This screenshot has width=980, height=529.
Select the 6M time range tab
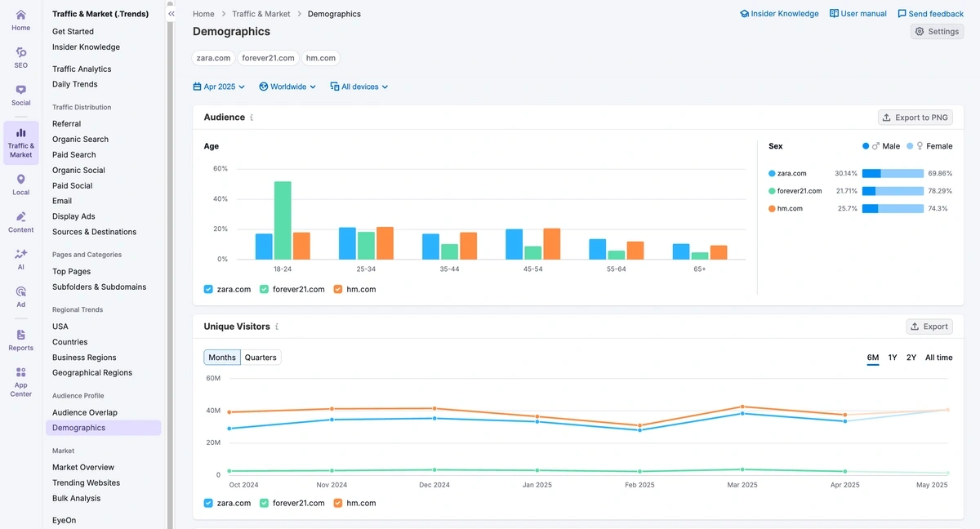873,358
